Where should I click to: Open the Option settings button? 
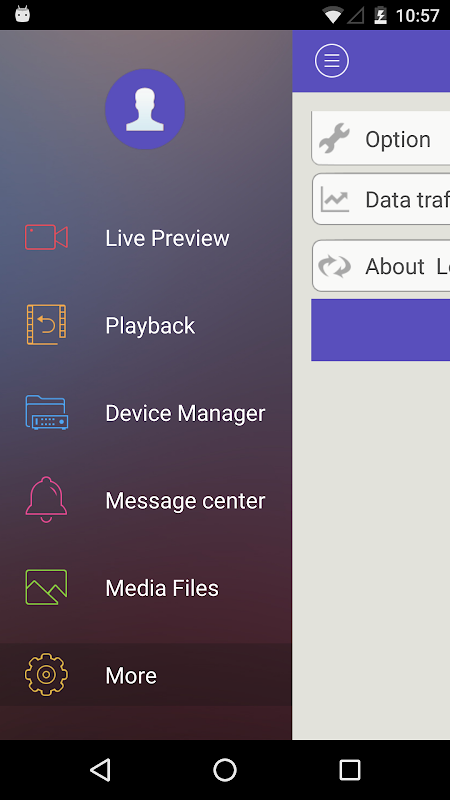[381, 138]
